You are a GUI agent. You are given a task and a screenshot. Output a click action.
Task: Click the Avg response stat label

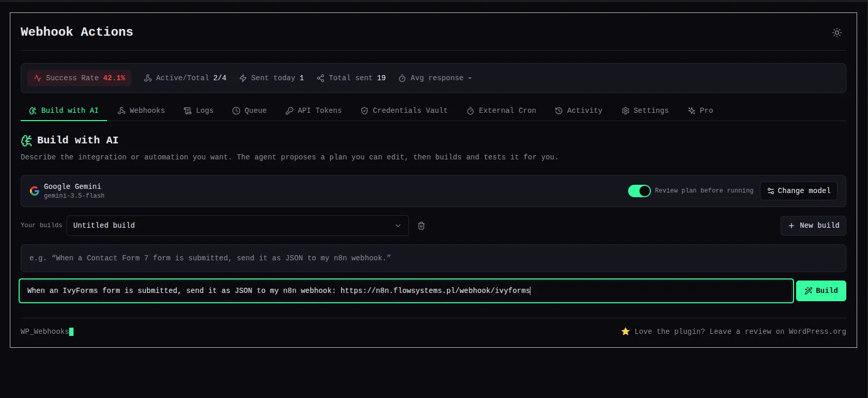pos(437,78)
